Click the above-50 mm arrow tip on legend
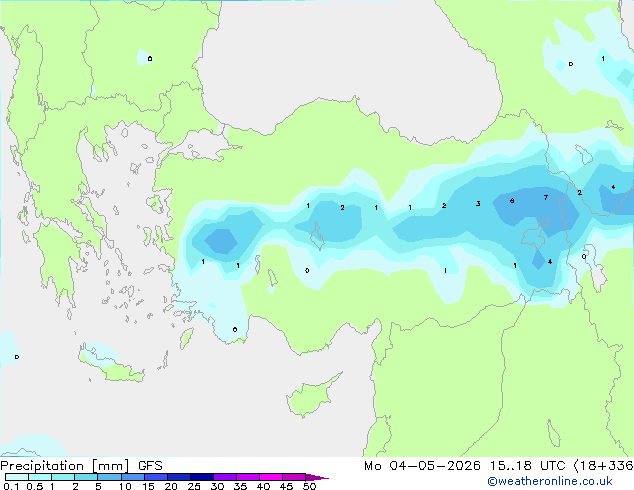This screenshot has width=634, height=490. (317, 477)
